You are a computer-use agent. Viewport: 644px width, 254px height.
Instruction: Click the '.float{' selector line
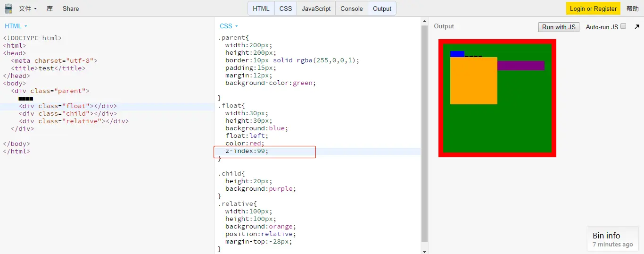click(x=231, y=106)
